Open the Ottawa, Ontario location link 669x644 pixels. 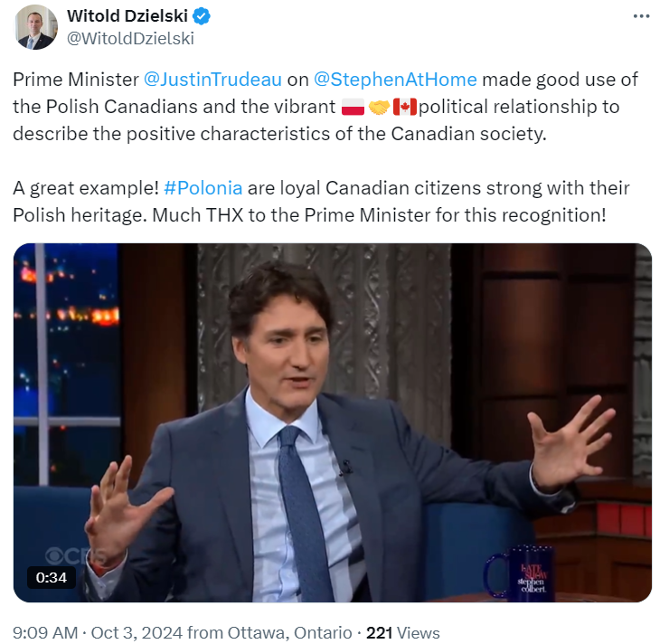[289, 632]
